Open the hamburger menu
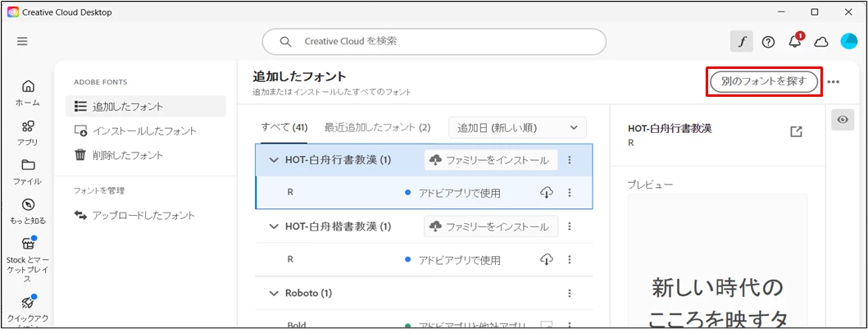The height and width of the screenshot is (329, 868). click(x=22, y=42)
